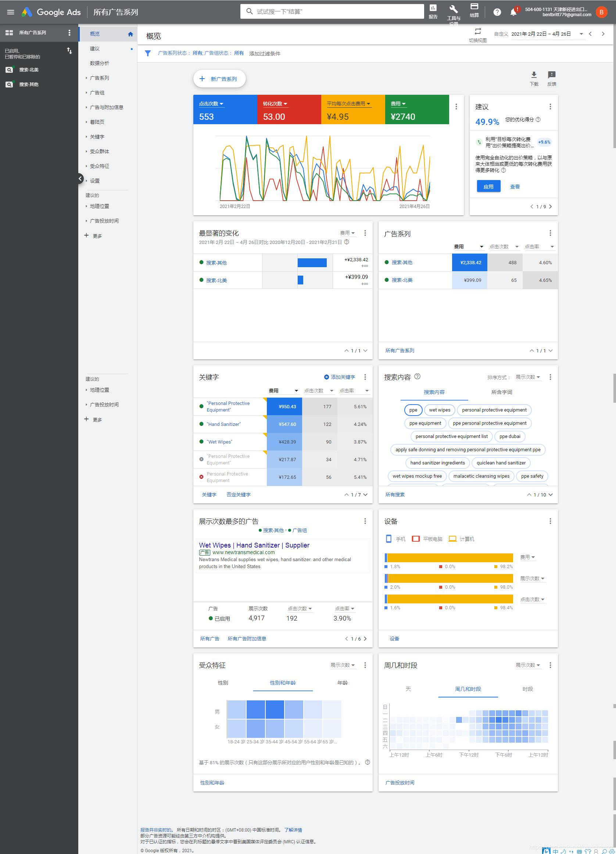Click the 新广告系列 button
This screenshot has height=854, width=616.
[x=219, y=79]
